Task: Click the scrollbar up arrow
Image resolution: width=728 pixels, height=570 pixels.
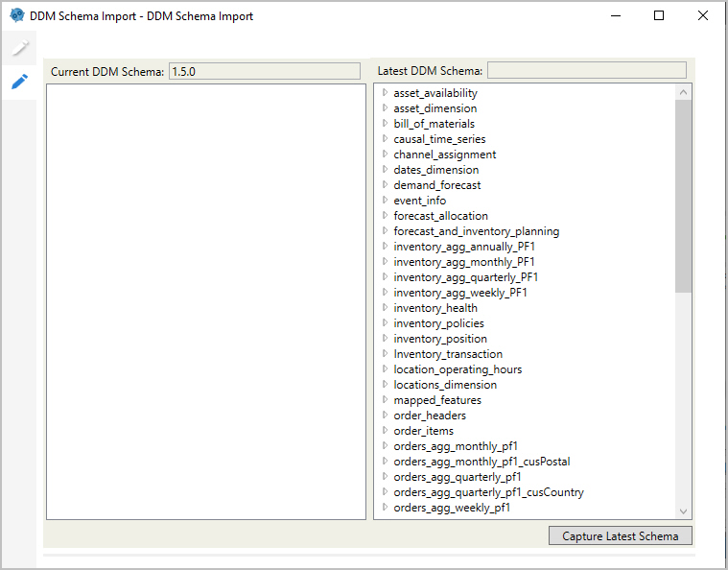Action: [683, 92]
